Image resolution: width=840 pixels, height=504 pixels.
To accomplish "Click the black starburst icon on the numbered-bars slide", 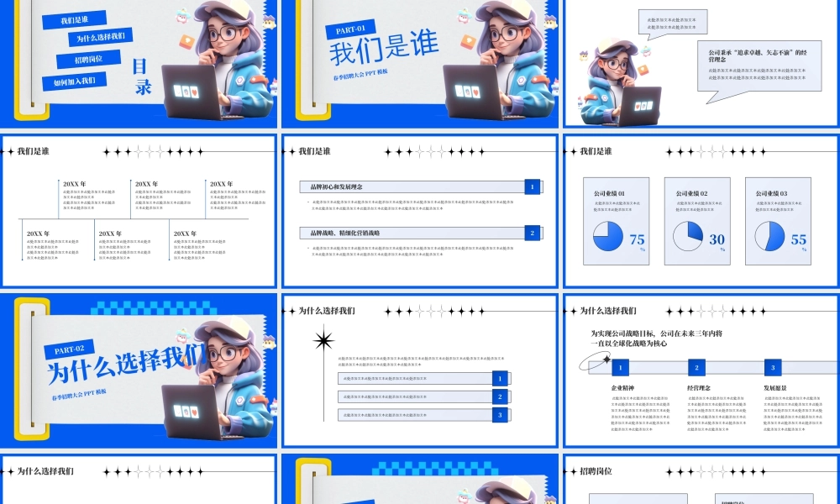I will [323, 341].
